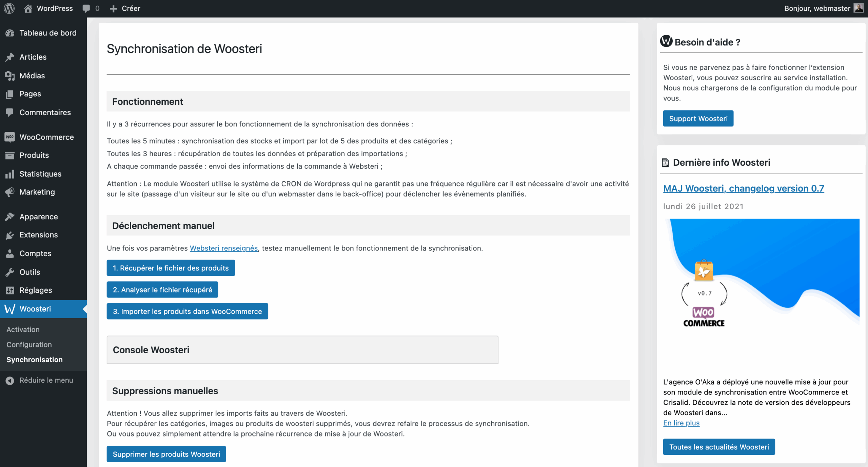Go to the Configuration submenu

29,344
